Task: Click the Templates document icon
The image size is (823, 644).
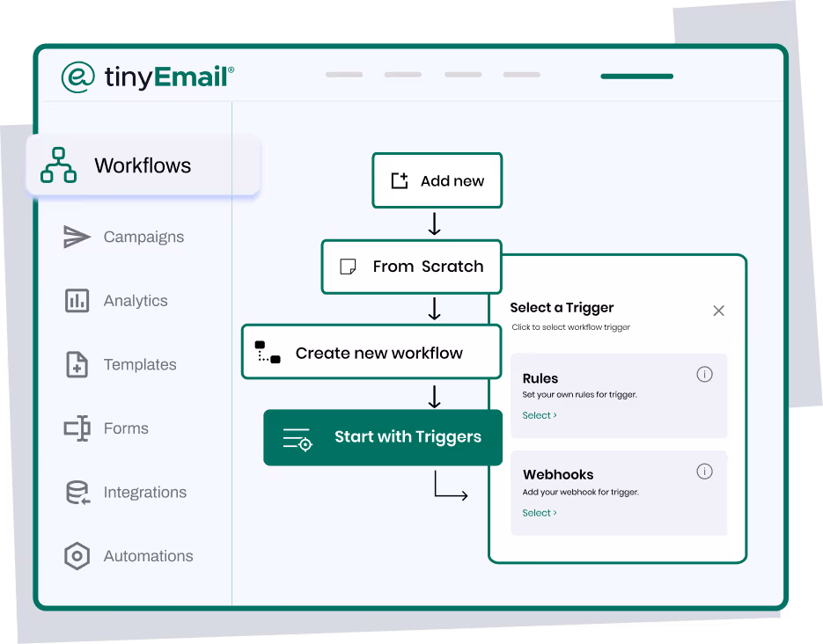Action: tap(77, 364)
